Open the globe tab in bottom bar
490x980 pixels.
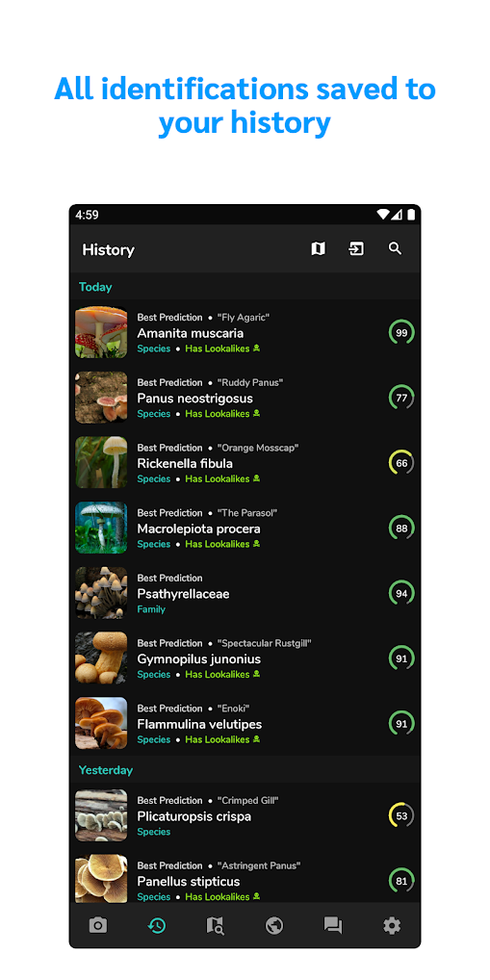coord(274,925)
